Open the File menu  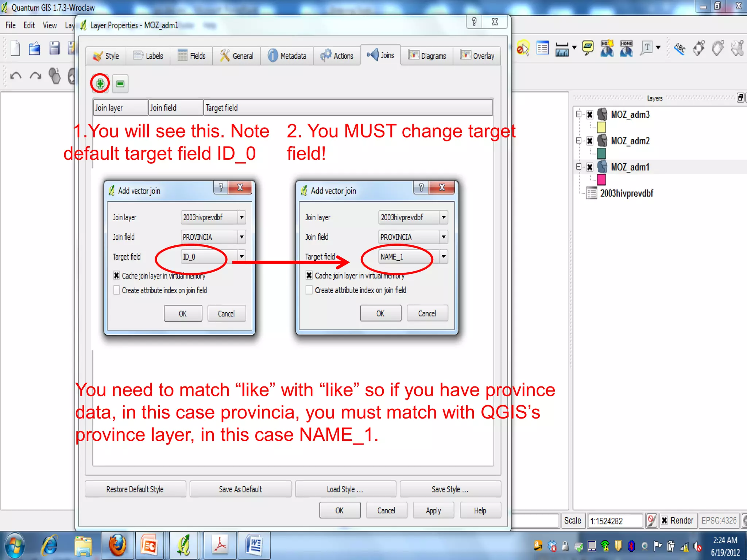pyautogui.click(x=10, y=25)
